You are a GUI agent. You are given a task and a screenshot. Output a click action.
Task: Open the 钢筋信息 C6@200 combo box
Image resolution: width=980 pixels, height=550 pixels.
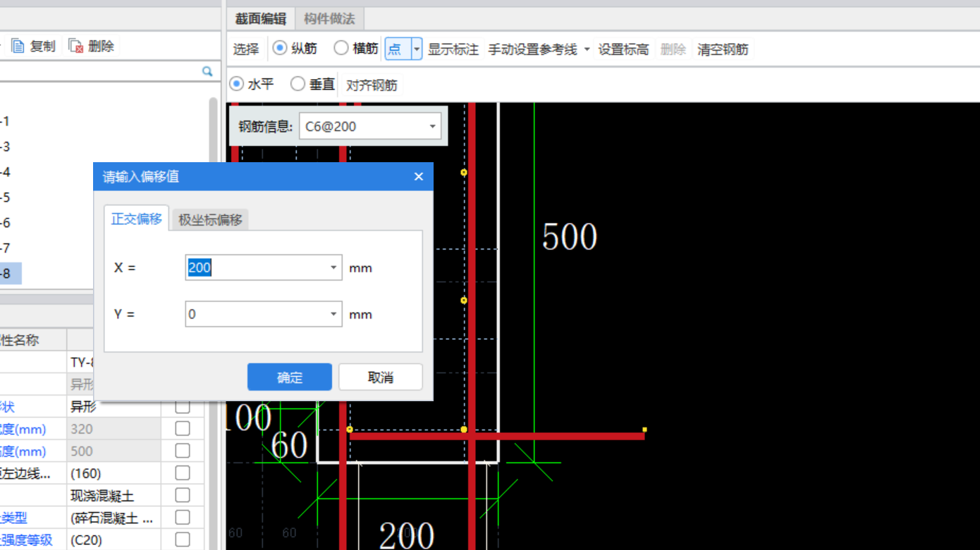pos(370,127)
